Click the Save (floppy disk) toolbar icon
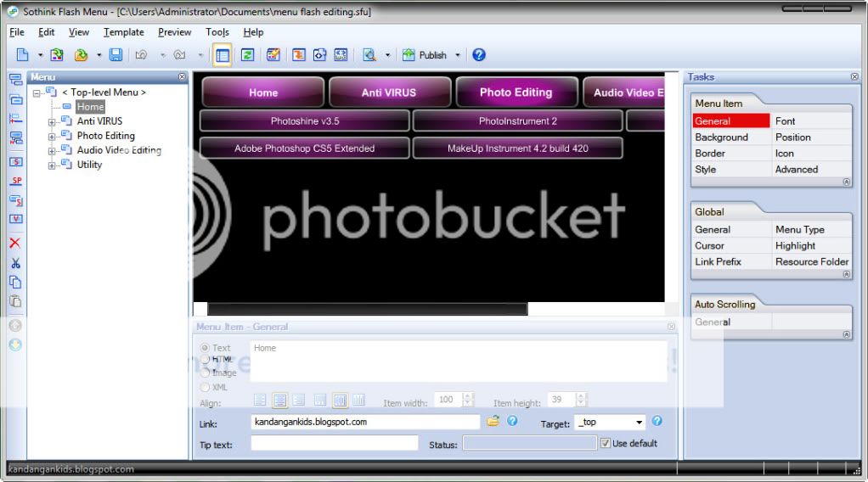Screen dimensions: 868x482 click(116, 55)
